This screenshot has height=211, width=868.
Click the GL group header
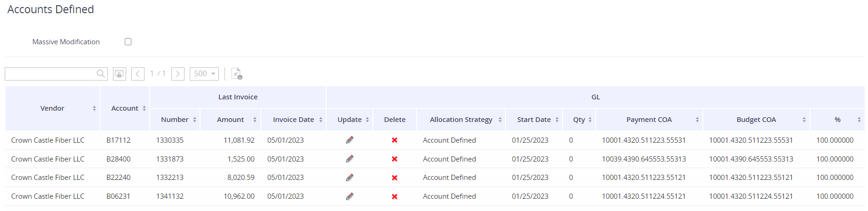pos(595,97)
